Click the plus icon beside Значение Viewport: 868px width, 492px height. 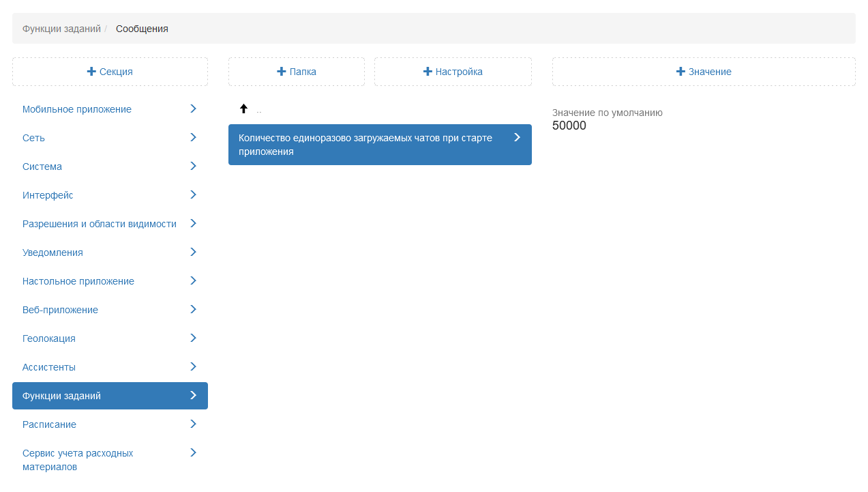tap(680, 72)
